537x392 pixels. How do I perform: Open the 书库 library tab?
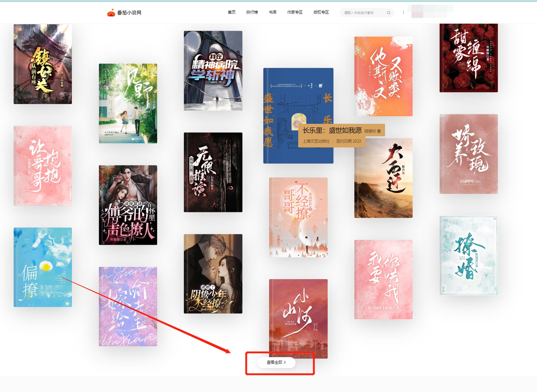273,13
